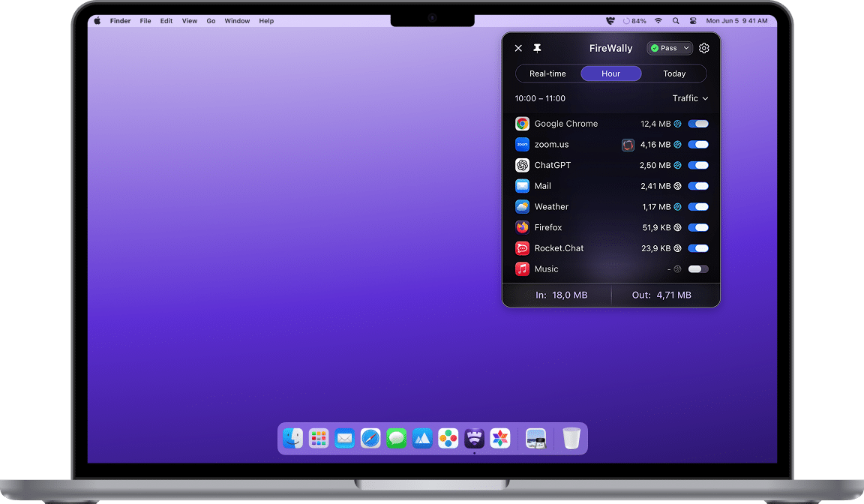Image resolution: width=864 pixels, height=504 pixels.
Task: Expand the Traffic sort dropdown
Action: 690,98
